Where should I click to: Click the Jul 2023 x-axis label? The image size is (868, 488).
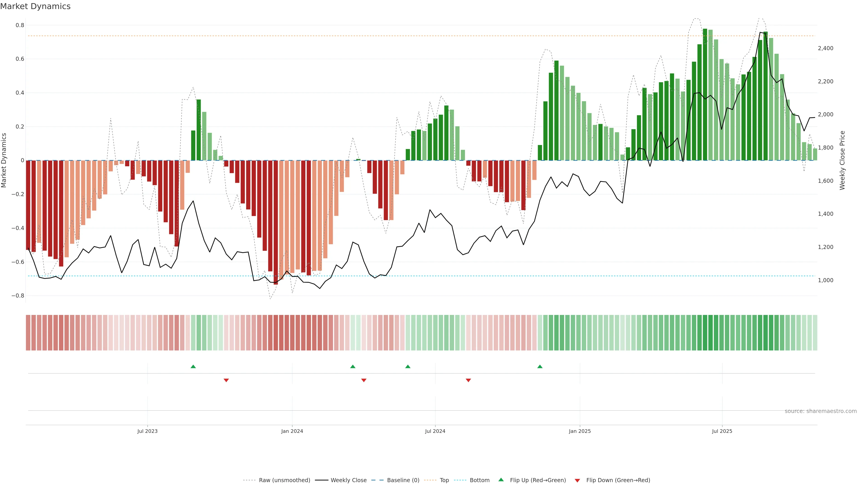[147, 431]
